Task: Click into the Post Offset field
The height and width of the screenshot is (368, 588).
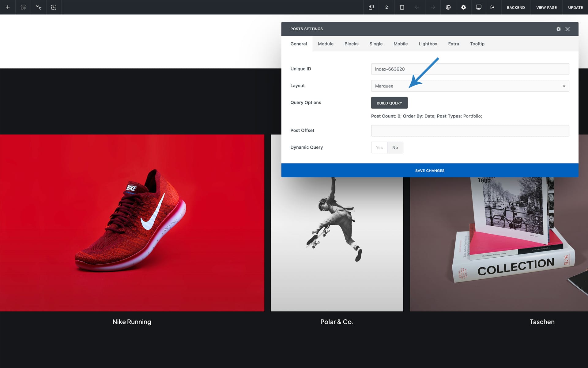Action: coord(470,131)
